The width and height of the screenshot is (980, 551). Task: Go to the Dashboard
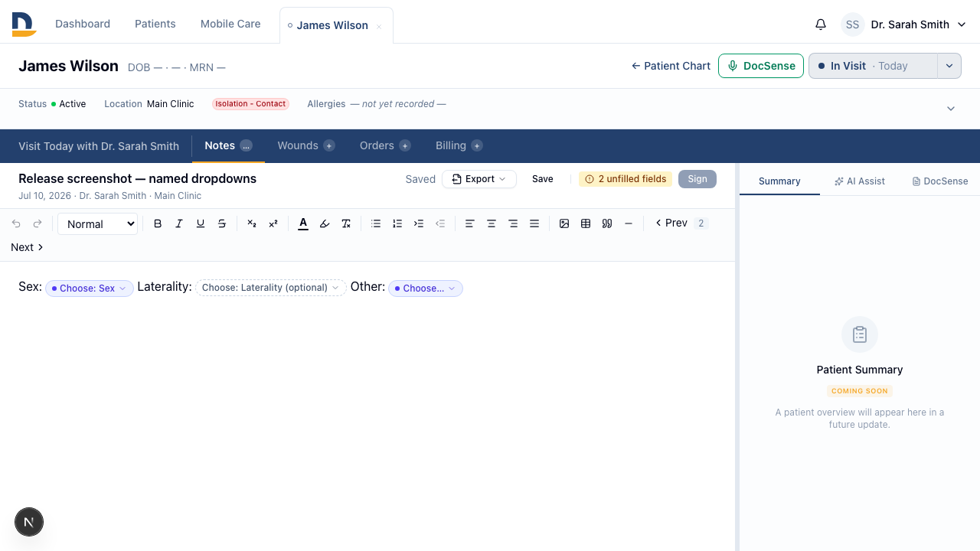[83, 24]
